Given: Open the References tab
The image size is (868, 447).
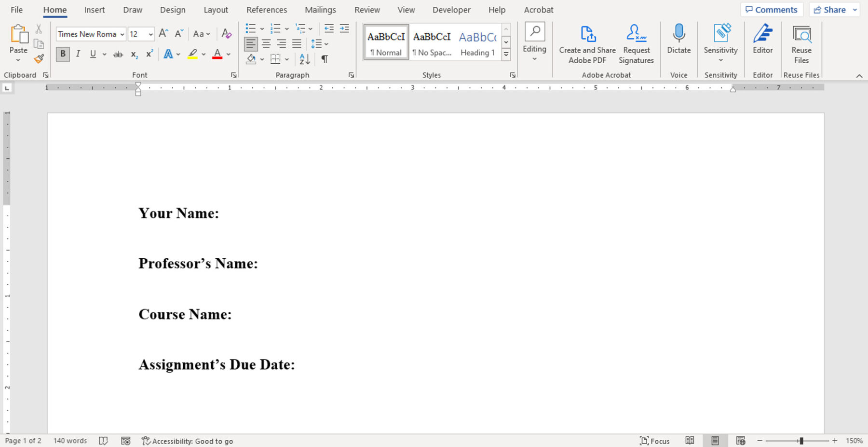Looking at the screenshot, I should pyautogui.click(x=266, y=10).
